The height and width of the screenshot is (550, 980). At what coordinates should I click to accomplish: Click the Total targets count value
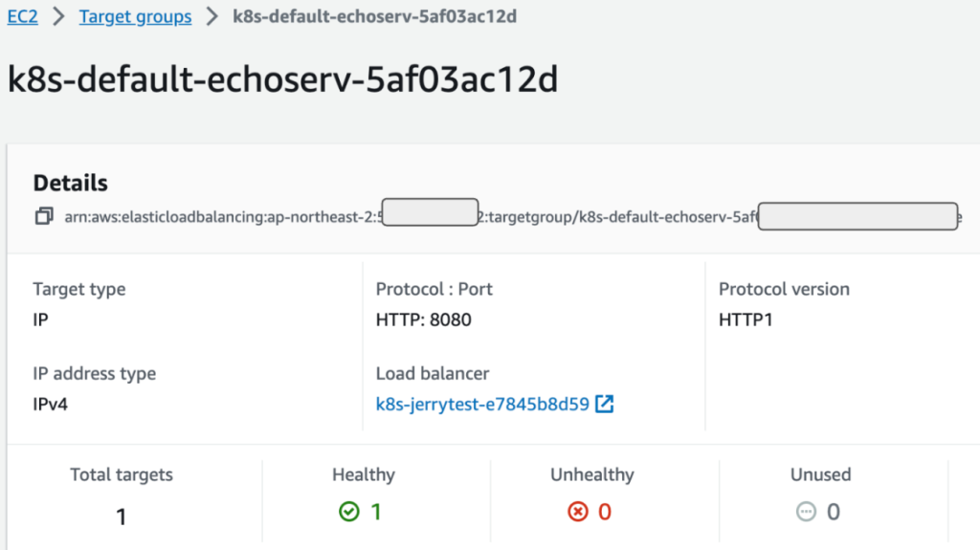[122, 517]
